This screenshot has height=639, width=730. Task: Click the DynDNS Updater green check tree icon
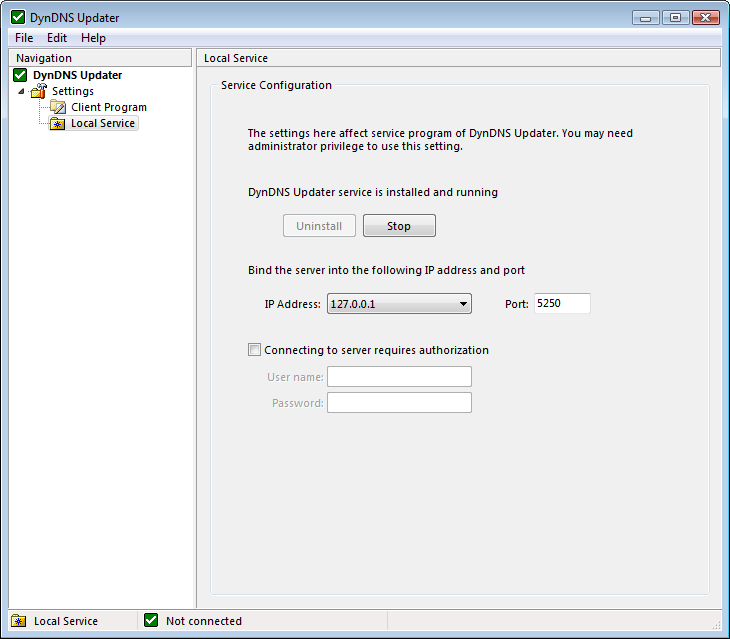point(20,75)
